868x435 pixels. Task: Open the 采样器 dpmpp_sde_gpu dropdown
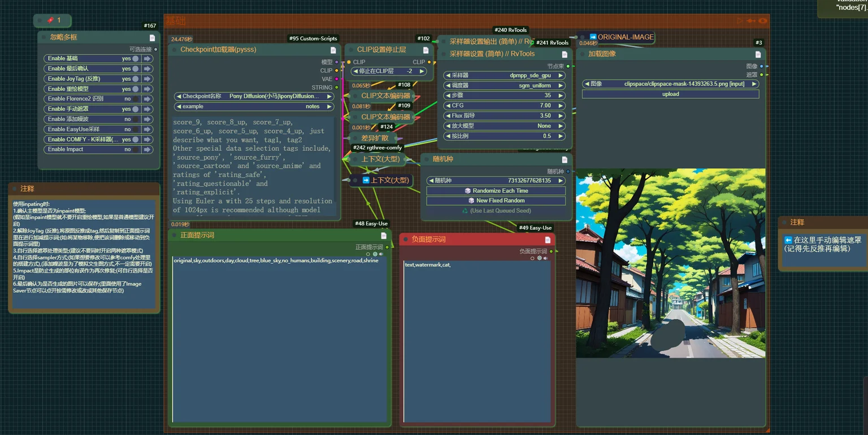[505, 76]
